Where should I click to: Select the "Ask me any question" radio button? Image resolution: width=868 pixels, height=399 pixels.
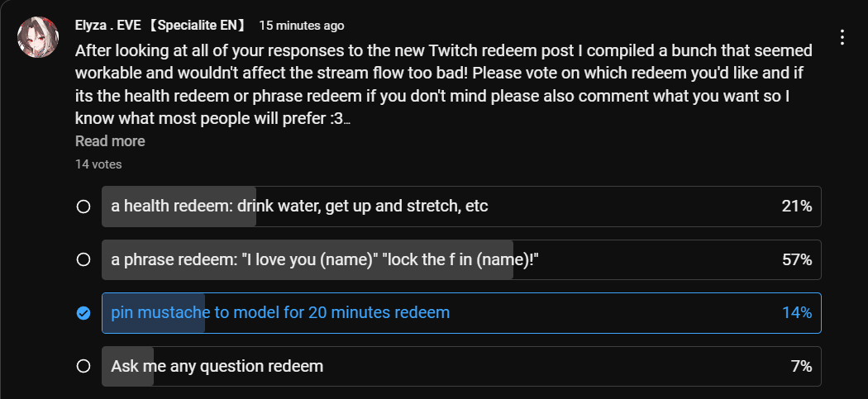coord(83,366)
